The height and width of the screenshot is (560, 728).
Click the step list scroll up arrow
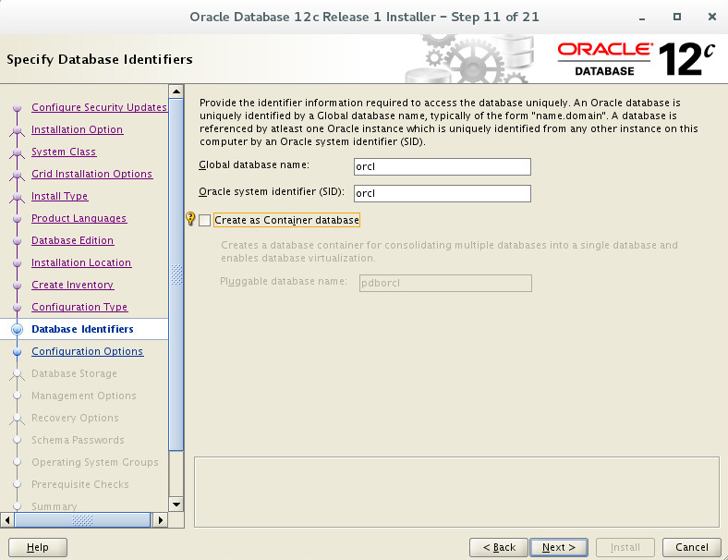point(176,91)
